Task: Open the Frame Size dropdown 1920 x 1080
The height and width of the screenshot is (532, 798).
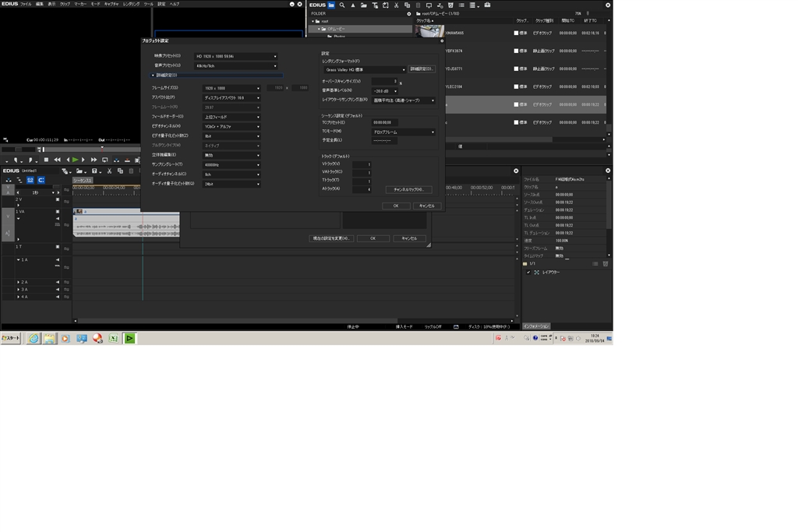Action: [231, 88]
